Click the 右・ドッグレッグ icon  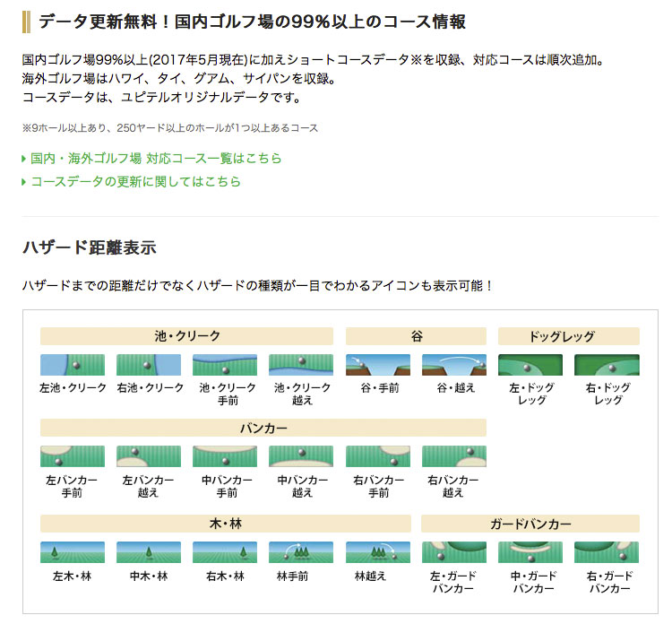(x=607, y=365)
